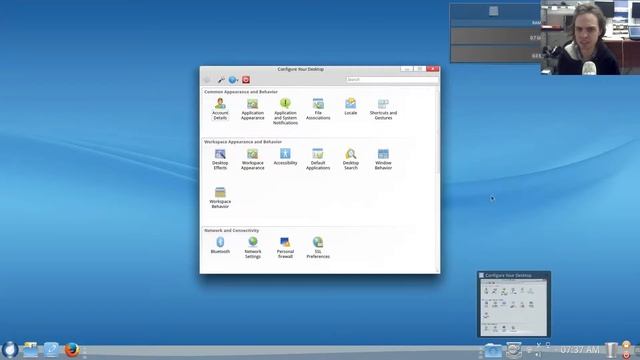Click the red shutdown button on panel
The height and width of the screenshot is (360, 640).
(x=627, y=355)
